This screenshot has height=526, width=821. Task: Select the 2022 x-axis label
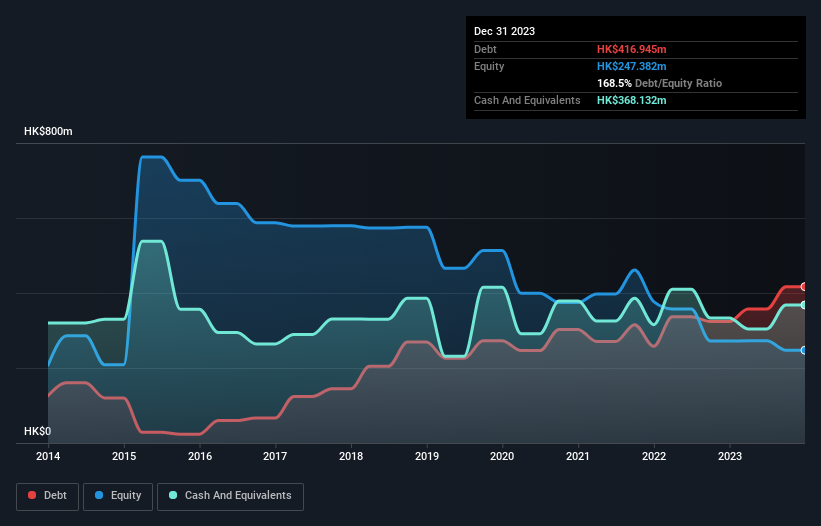point(654,456)
